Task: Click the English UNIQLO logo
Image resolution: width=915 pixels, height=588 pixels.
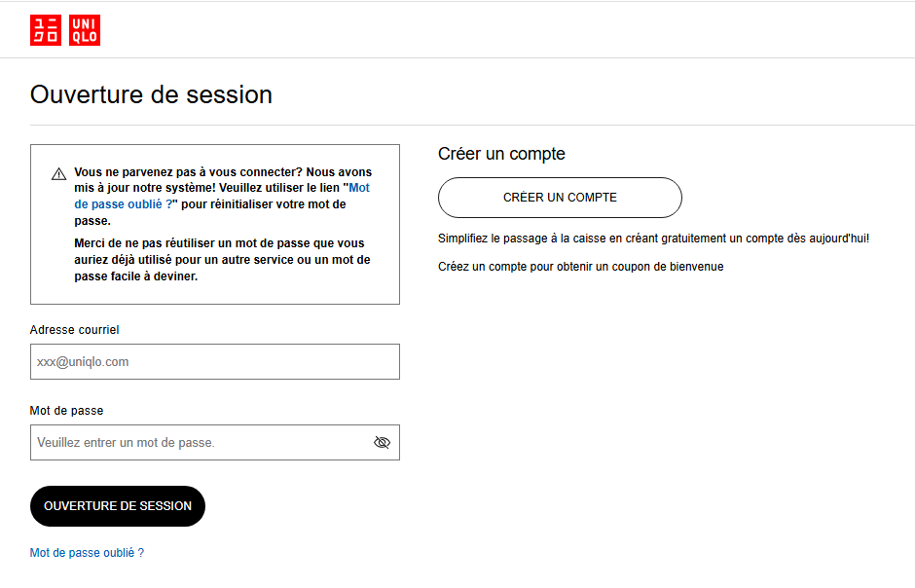Action: [85, 30]
